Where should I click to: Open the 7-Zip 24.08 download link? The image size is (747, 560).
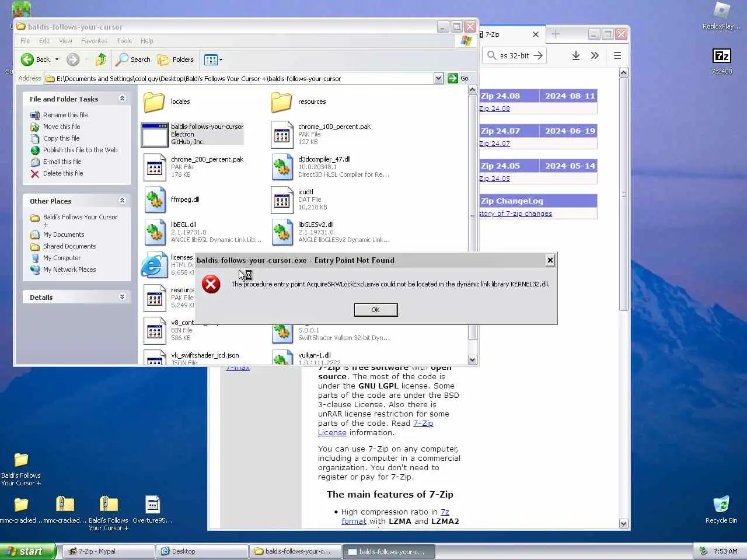click(494, 108)
